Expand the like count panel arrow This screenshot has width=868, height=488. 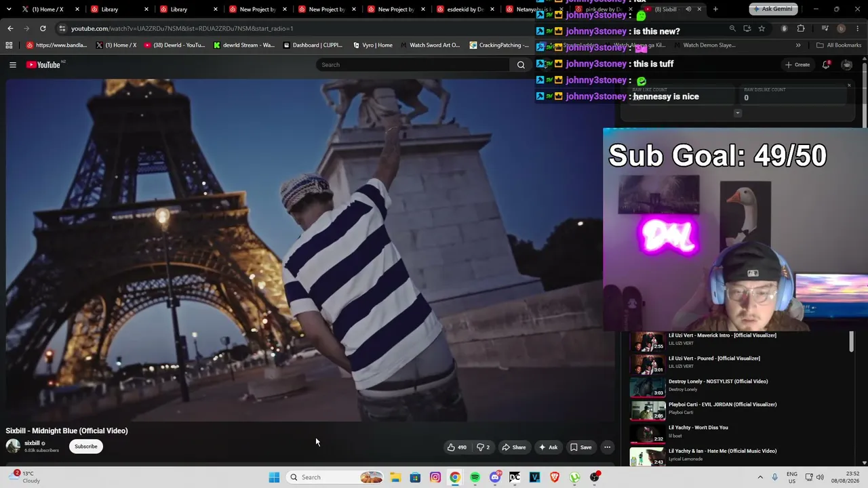click(738, 113)
